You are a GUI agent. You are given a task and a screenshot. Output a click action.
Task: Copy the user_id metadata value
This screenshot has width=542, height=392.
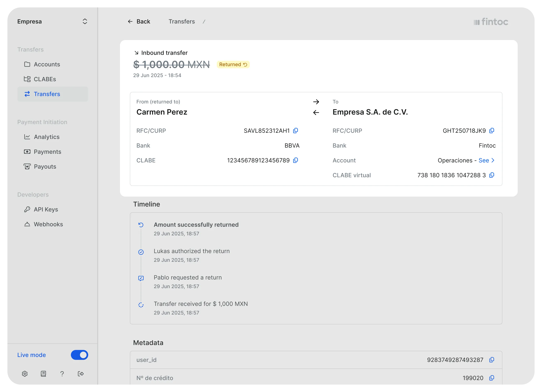tap(492, 360)
